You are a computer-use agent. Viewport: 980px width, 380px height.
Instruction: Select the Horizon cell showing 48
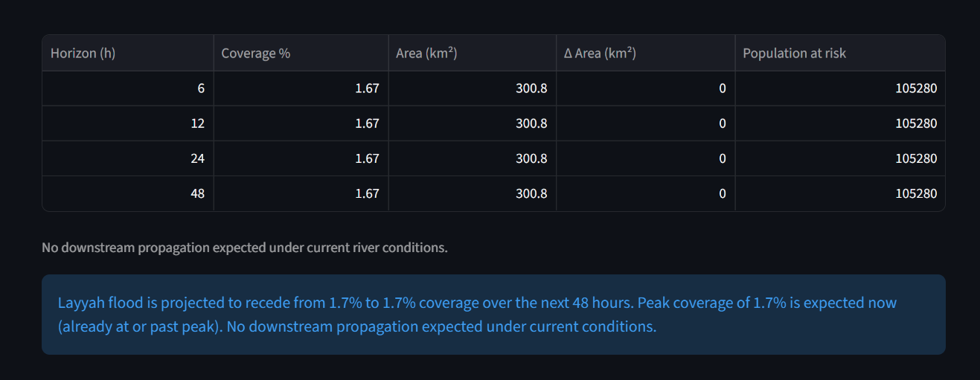[128, 193]
